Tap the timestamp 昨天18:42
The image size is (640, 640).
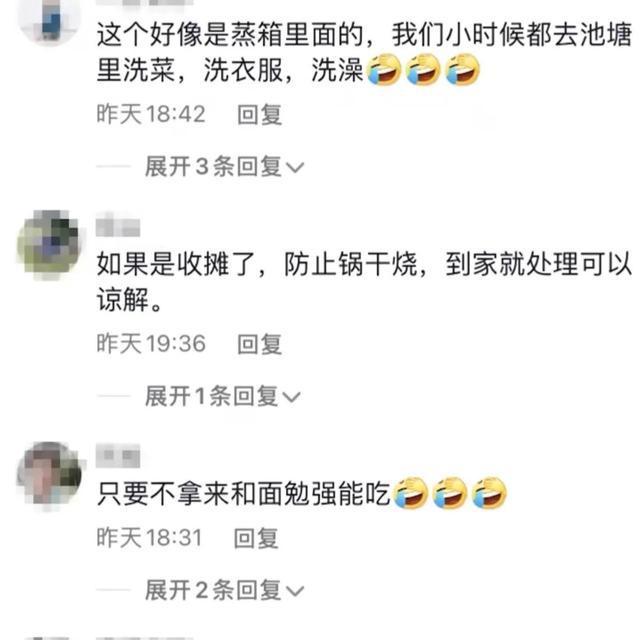[x=151, y=114]
